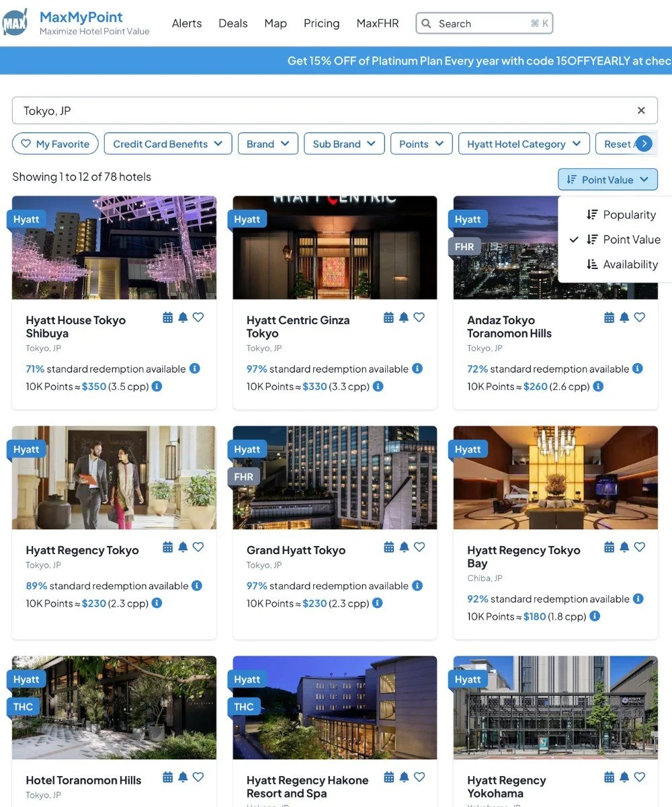The height and width of the screenshot is (807, 672).
Task: Favorite Hyatt Centric Ginza Tokyo with heart
Action: tap(419, 317)
